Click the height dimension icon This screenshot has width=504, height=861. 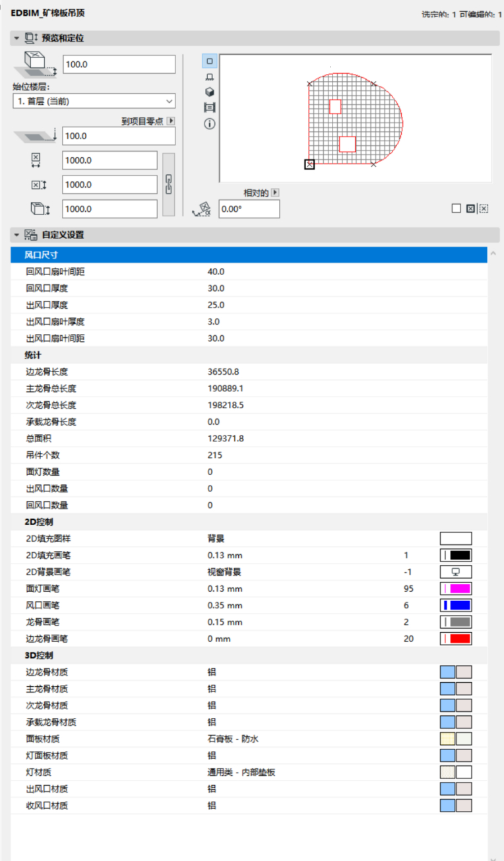[x=40, y=209]
